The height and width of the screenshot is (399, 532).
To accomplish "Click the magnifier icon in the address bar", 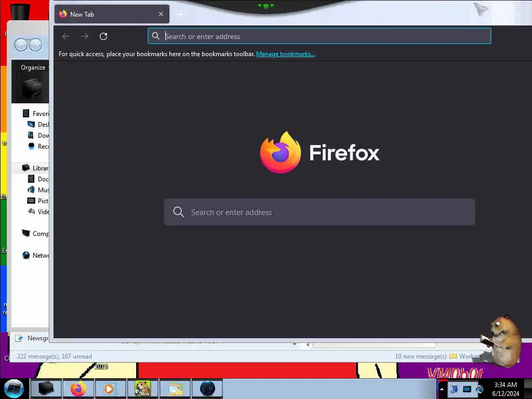I will click(156, 36).
